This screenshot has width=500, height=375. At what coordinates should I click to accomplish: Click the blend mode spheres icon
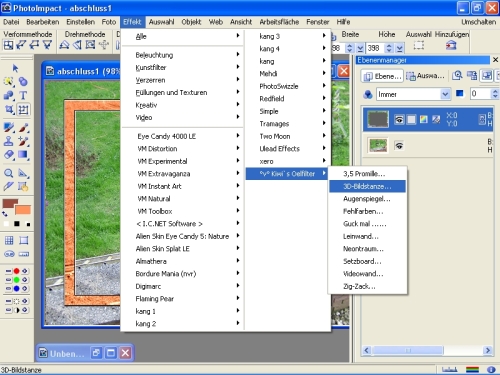pyautogui.click(x=368, y=95)
